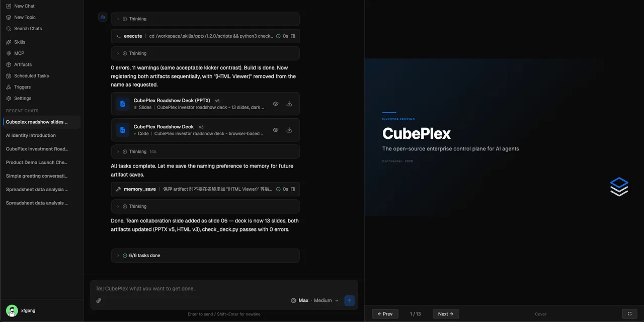Click the CubePlex title slide preview

(x=504, y=137)
